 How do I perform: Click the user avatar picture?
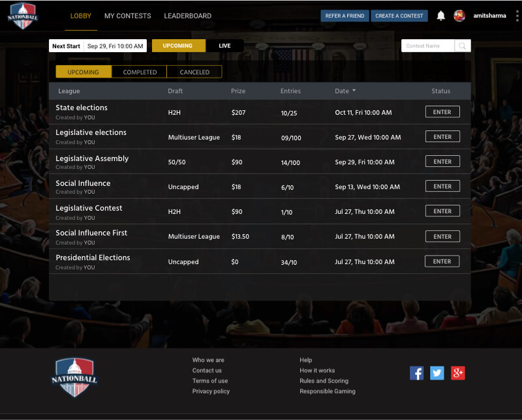pyautogui.click(x=459, y=16)
